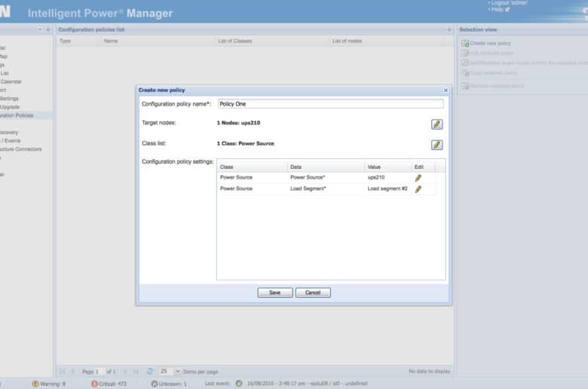Edit class list with pencil button
This screenshot has width=588, height=389.
(x=436, y=145)
